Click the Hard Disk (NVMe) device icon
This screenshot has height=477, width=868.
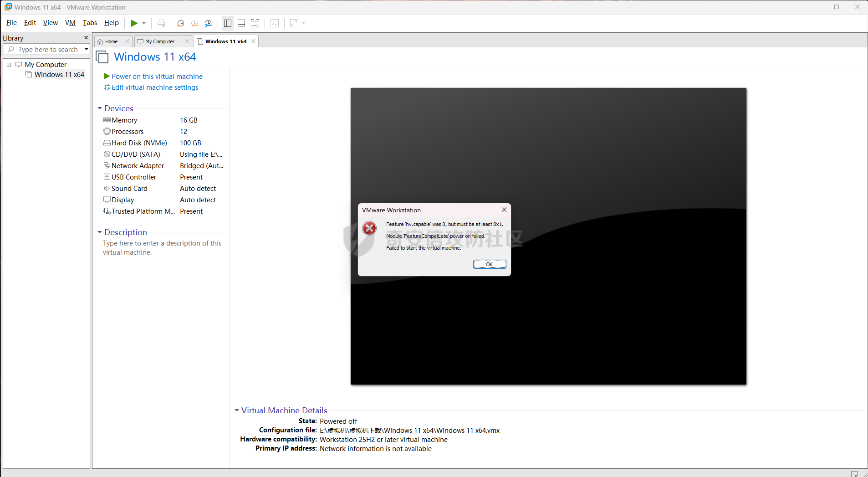coord(107,143)
